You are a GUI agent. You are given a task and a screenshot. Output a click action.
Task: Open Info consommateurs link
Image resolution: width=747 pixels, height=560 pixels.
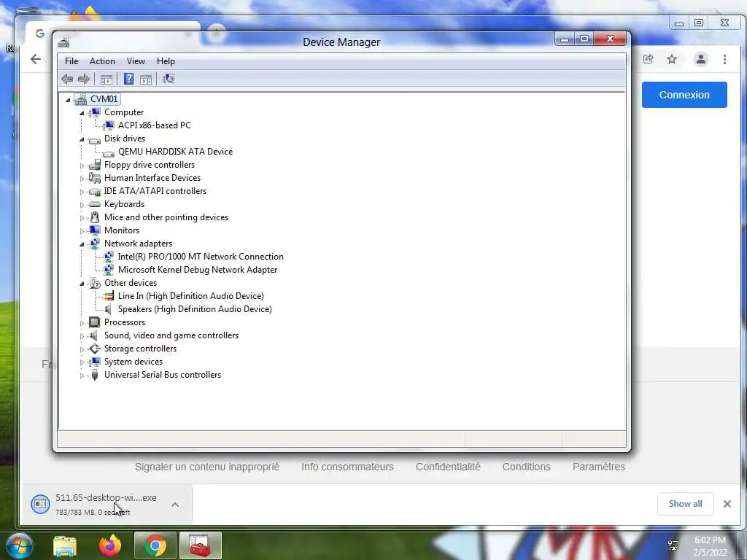(x=347, y=467)
